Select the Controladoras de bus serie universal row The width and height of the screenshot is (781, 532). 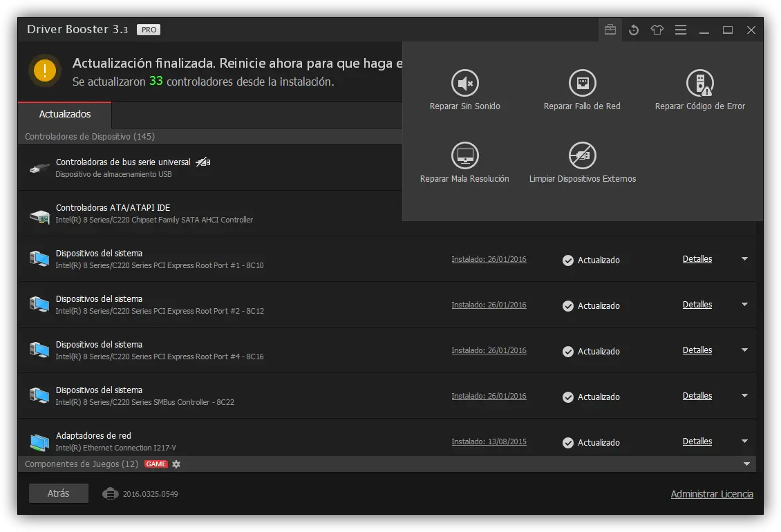click(210, 168)
